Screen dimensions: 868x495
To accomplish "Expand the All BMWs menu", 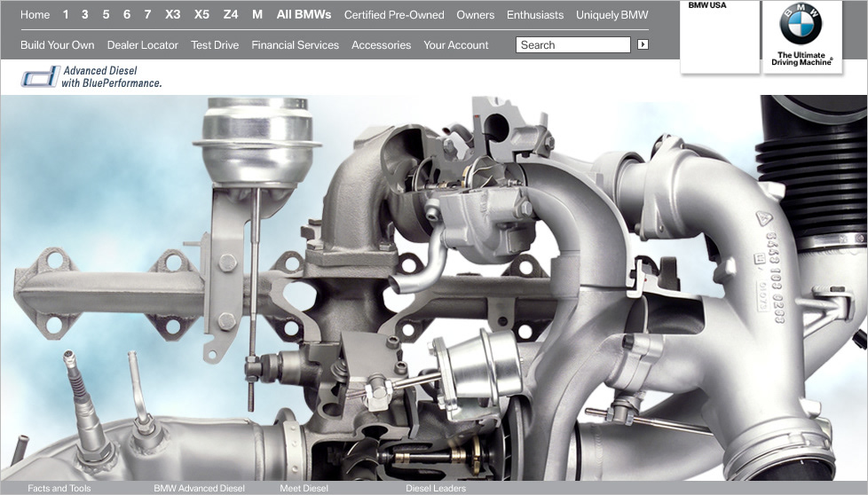I will (x=304, y=15).
